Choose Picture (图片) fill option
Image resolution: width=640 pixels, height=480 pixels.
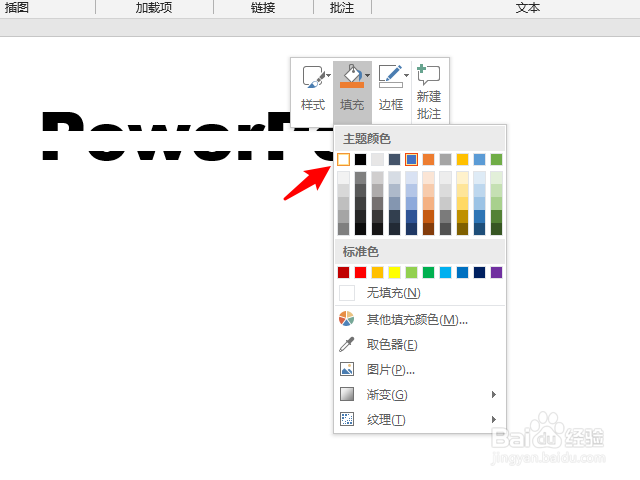click(420, 369)
